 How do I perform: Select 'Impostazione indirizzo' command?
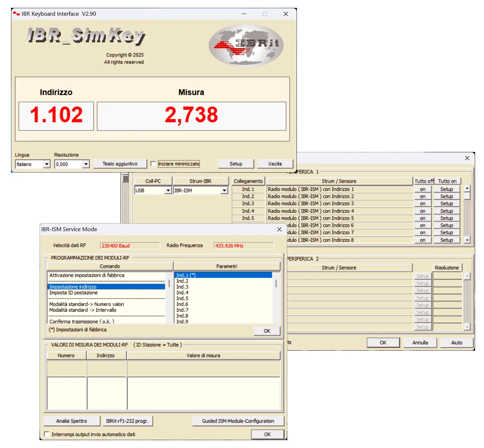click(x=107, y=287)
